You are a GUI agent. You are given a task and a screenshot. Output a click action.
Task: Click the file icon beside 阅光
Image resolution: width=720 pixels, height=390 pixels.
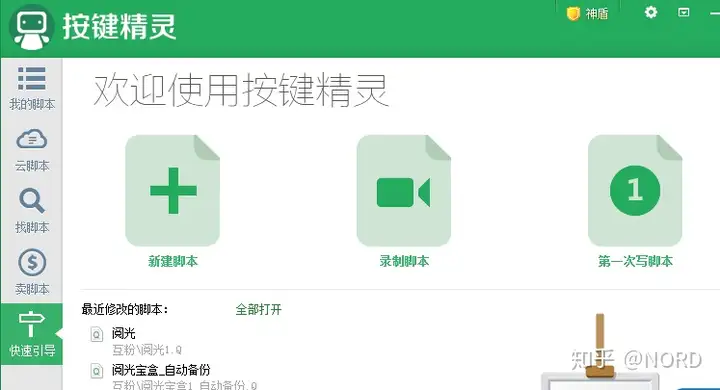point(96,334)
